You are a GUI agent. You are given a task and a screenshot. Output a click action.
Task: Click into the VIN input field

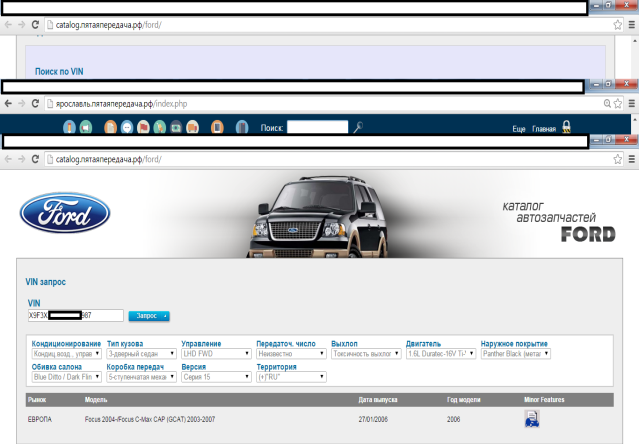[x=76, y=315]
